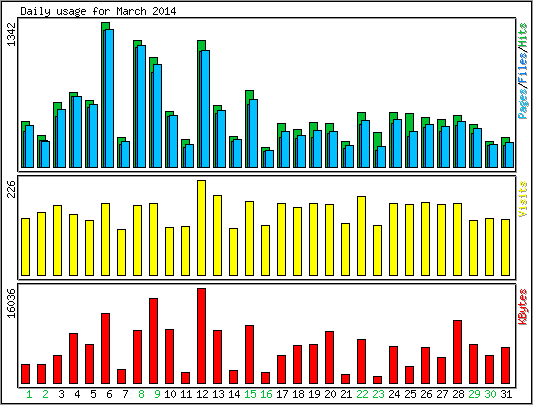Click day label 18 on the axis
This screenshot has height=405, width=533.
pos(298,394)
